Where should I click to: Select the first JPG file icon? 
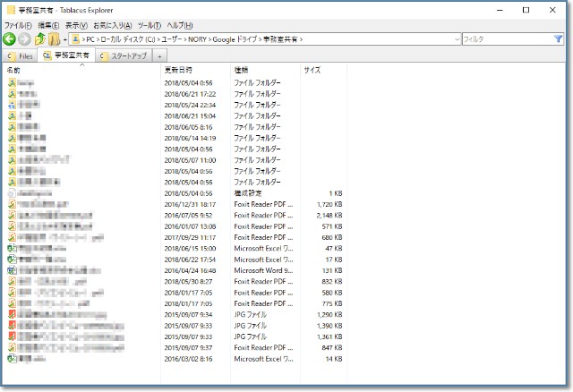click(13, 314)
